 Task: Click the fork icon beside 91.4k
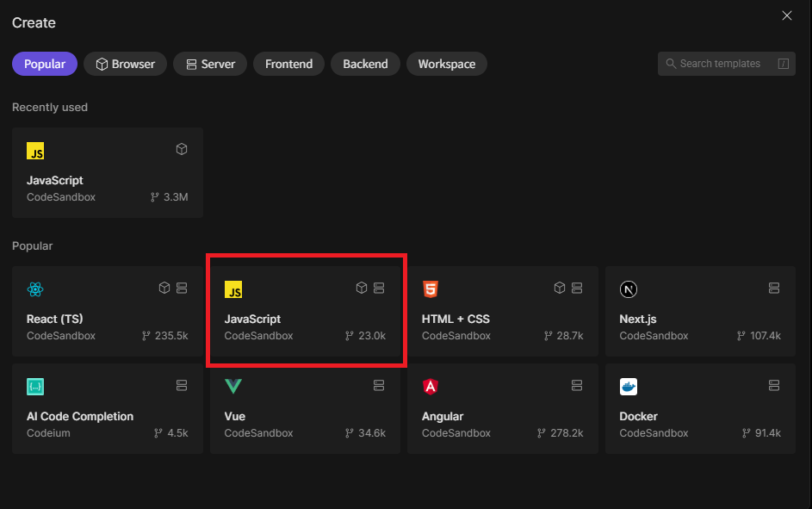pos(746,433)
